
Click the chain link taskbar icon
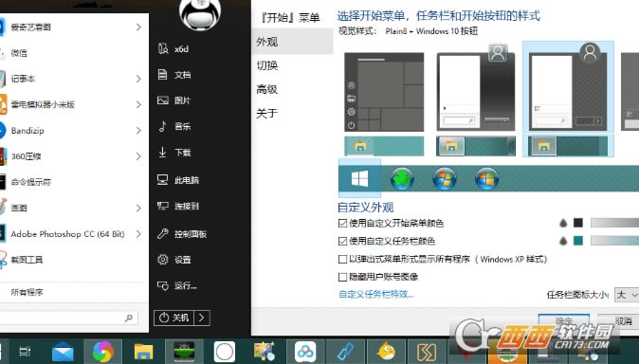(x=345, y=352)
